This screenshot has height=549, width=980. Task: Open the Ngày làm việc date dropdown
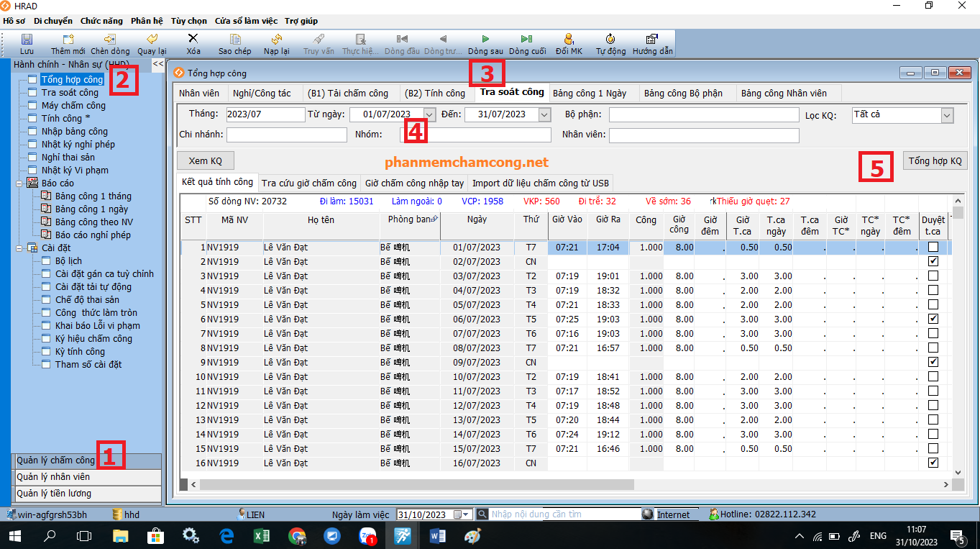pos(467,514)
